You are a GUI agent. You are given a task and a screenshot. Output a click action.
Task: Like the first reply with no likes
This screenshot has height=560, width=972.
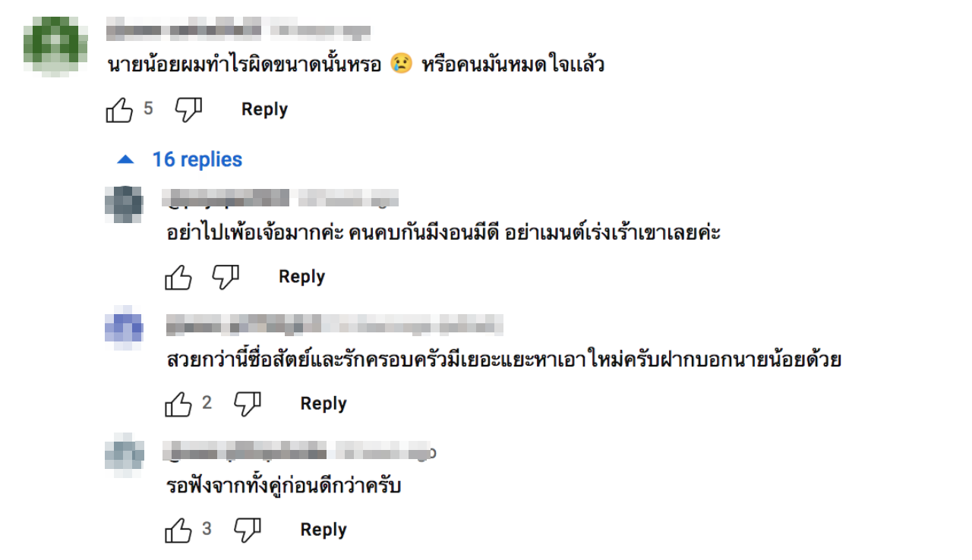(x=178, y=278)
